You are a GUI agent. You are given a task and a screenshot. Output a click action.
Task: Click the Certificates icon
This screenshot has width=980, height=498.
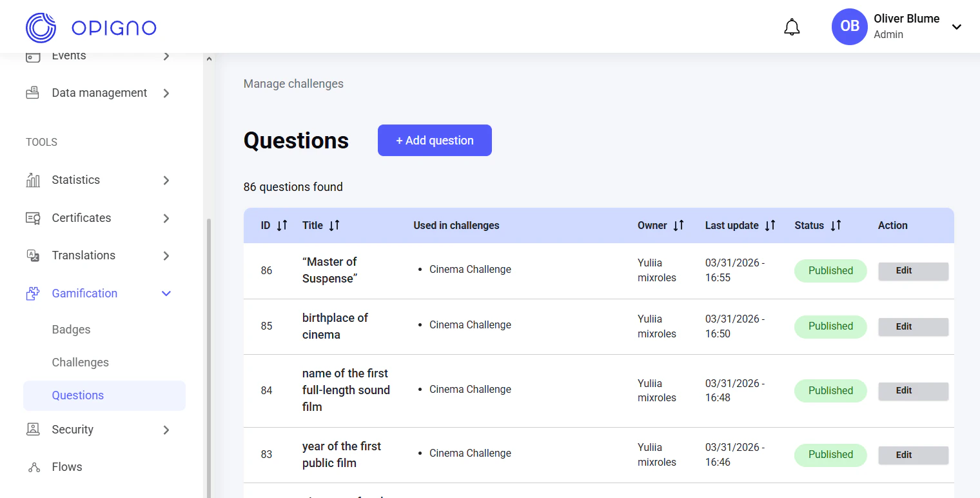pos(33,218)
